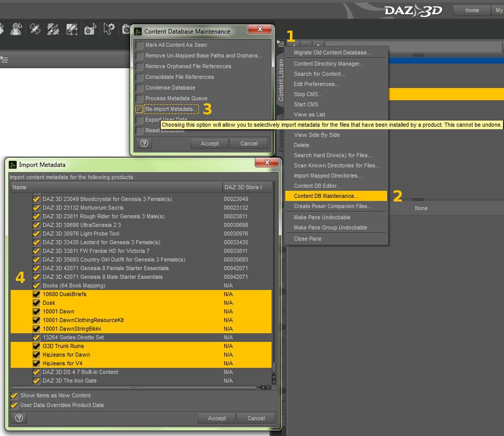Sort list by Name column header
This screenshot has height=436, width=504.
pyautogui.click(x=116, y=187)
